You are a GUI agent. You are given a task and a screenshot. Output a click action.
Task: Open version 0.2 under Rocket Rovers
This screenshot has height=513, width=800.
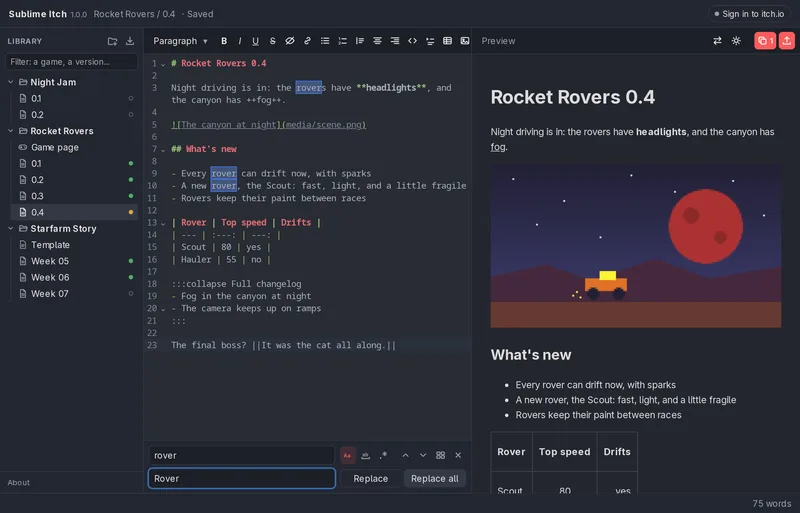point(74,180)
